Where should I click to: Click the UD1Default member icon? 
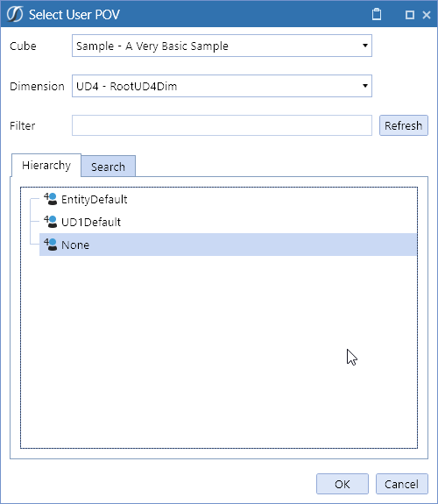tap(51, 222)
